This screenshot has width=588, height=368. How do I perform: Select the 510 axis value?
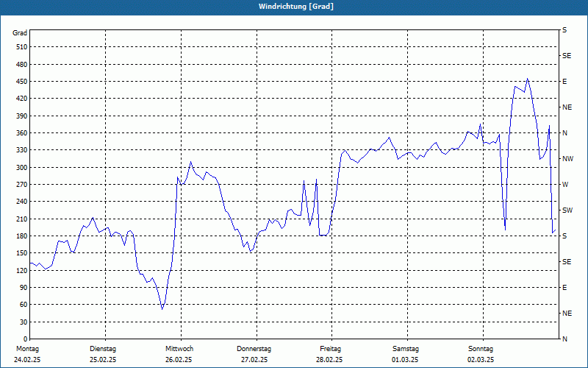point(22,47)
